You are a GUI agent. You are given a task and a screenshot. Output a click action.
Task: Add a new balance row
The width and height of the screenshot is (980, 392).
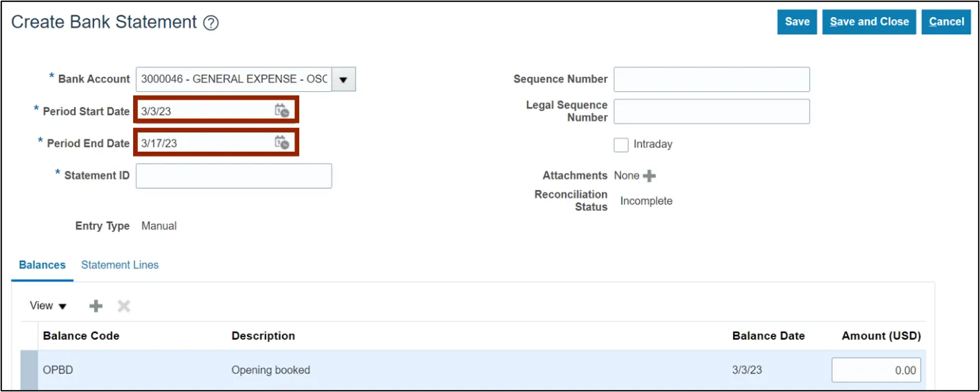point(96,306)
